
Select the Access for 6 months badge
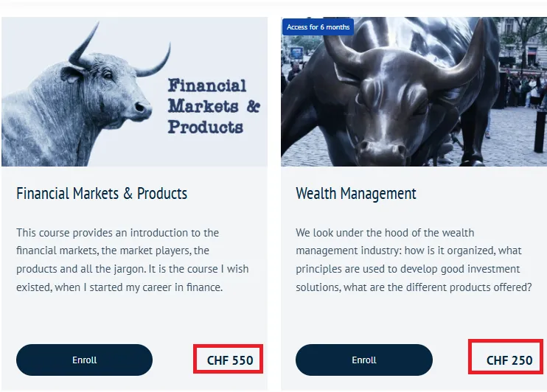(x=318, y=27)
